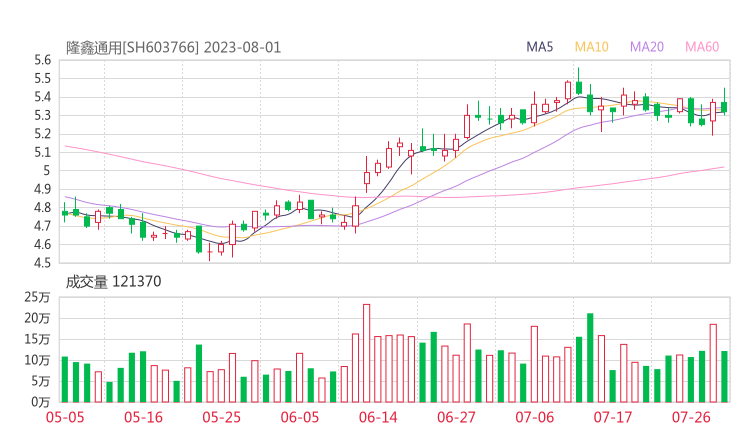Click the 05-05 date axis label
740x440 pixels.
point(65,417)
